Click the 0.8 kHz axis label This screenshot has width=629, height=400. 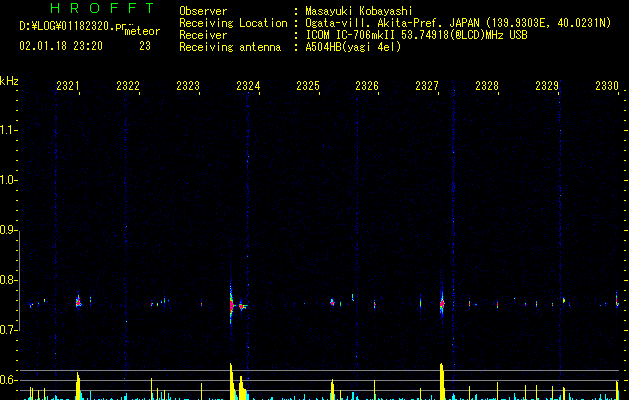pyautogui.click(x=9, y=280)
